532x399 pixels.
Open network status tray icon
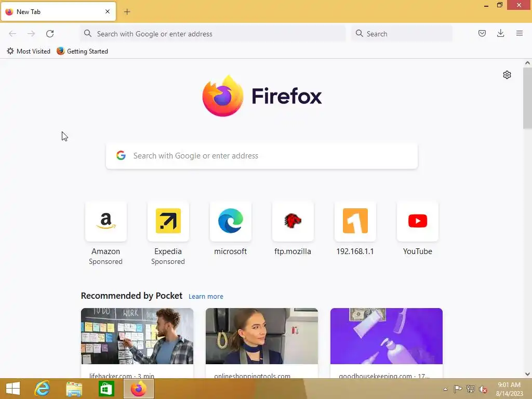471,389
